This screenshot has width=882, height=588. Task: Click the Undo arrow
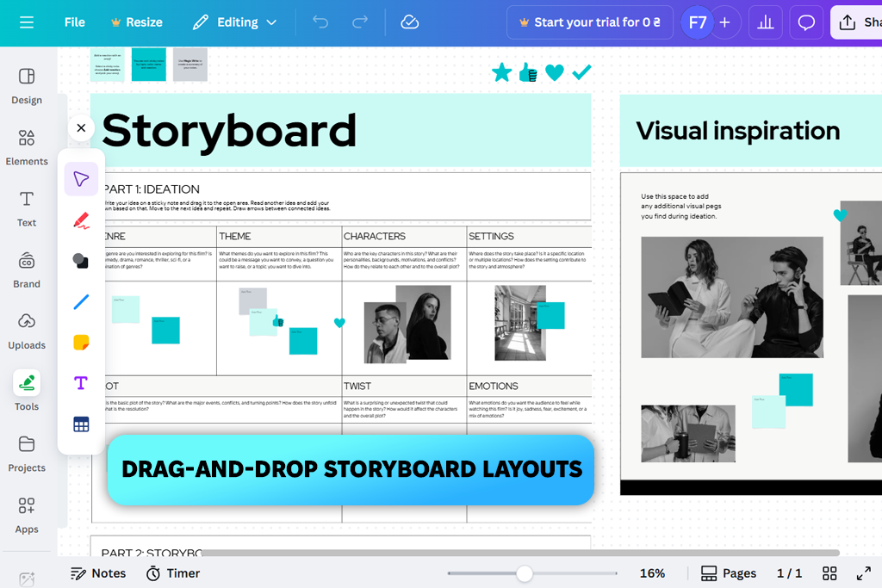coord(320,22)
